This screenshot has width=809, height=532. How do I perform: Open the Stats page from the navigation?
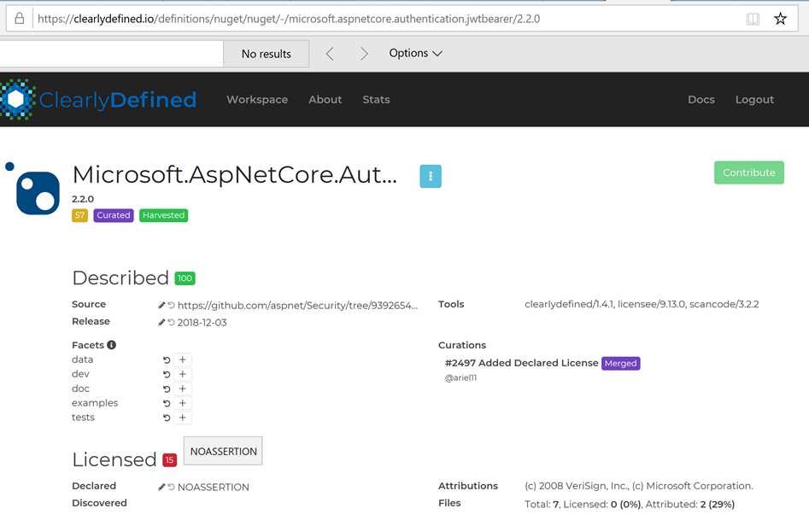click(x=376, y=99)
